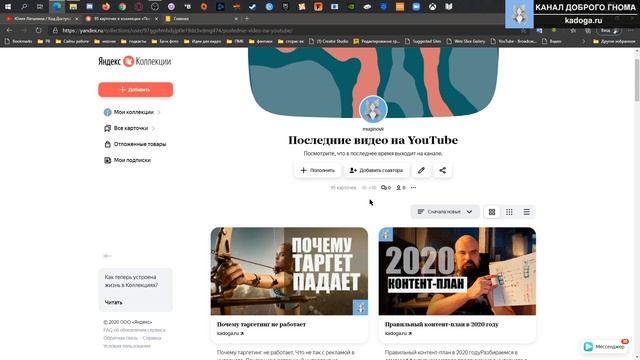Open kadoga.ru link under контент-план card

pyautogui.click(x=398, y=333)
